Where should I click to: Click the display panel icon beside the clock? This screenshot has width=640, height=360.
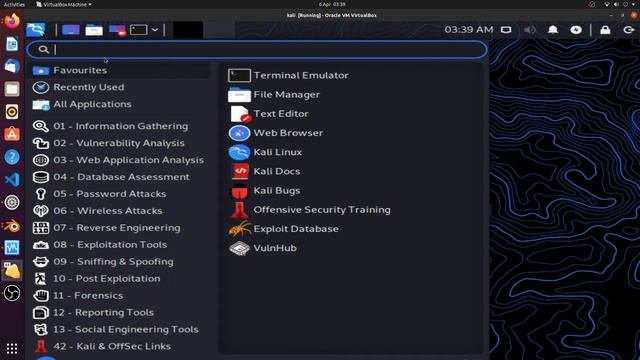506,30
